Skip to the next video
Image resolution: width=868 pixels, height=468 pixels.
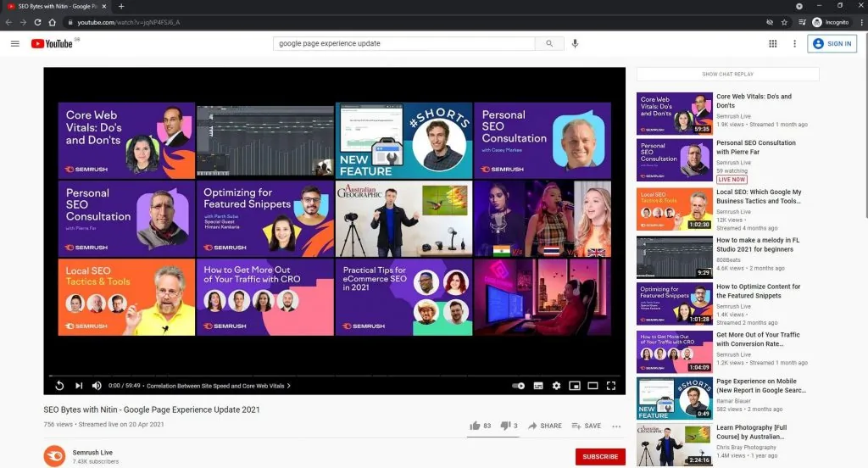[79, 386]
